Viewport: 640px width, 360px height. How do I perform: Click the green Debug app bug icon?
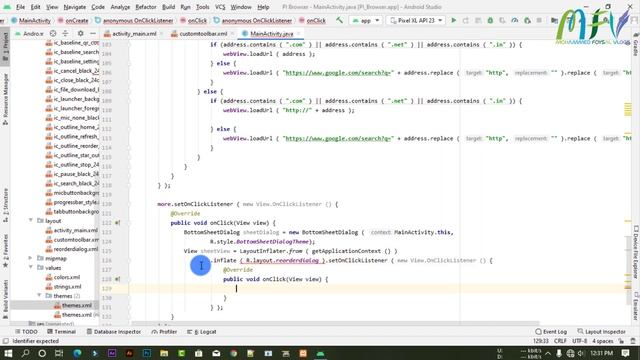pos(490,20)
